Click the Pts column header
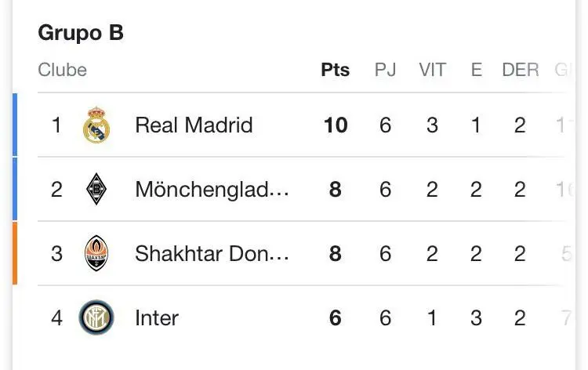 [336, 70]
